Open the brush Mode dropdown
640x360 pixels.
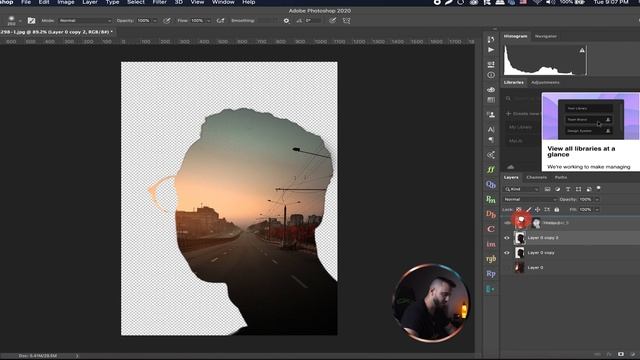point(85,20)
